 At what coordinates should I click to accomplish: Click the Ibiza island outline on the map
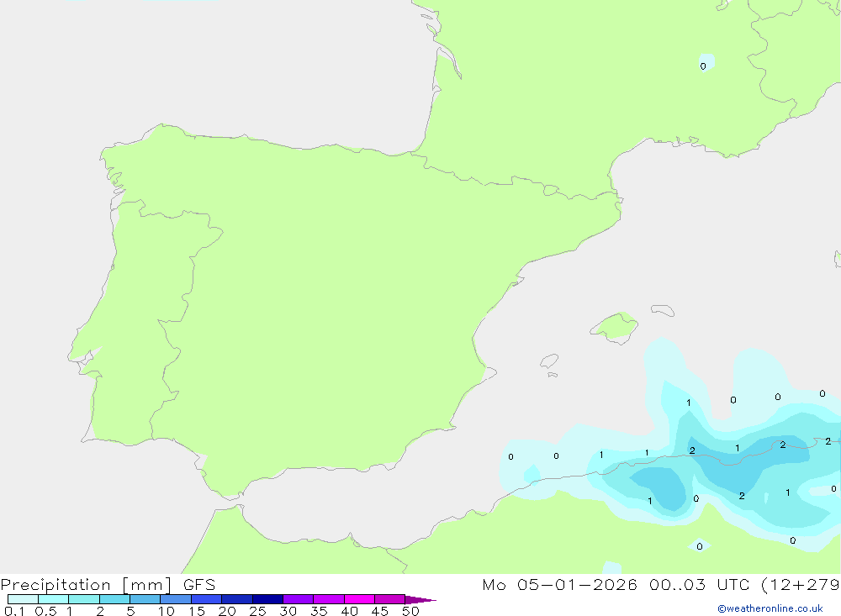pyautogui.click(x=549, y=362)
